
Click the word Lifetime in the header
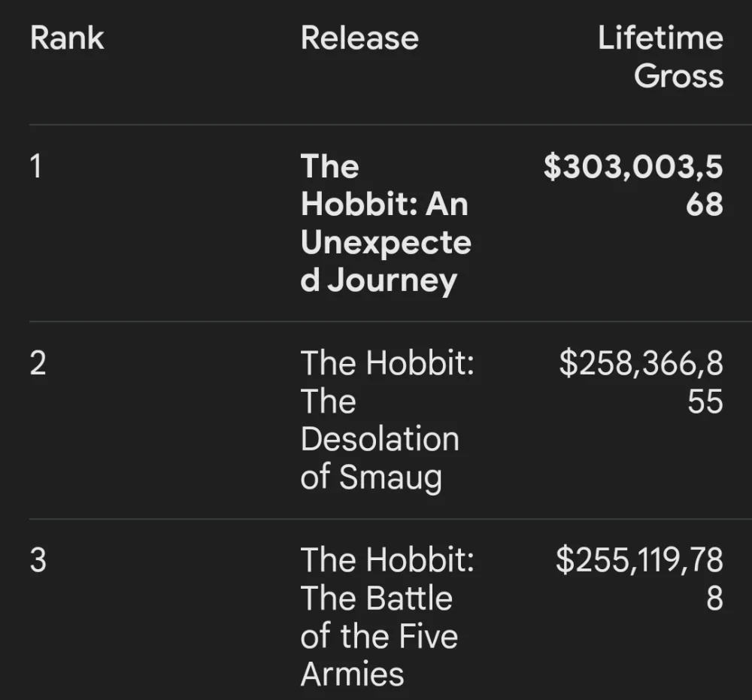pos(660,38)
